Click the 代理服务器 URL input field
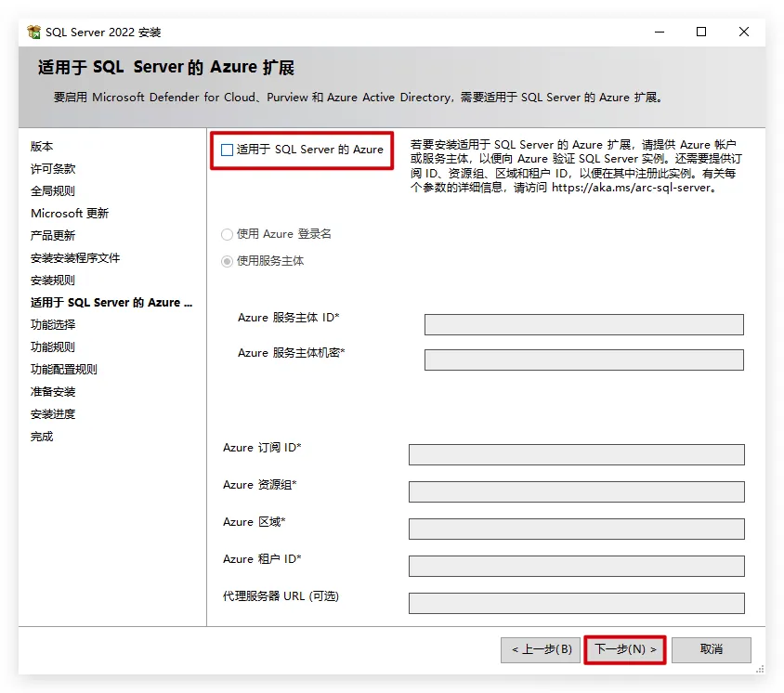The height and width of the screenshot is (693, 784). 576,603
